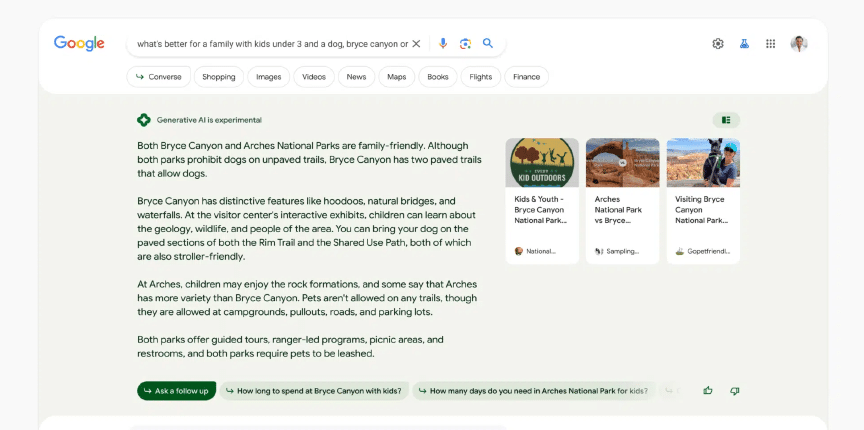Click the Sampling source label

click(x=617, y=251)
